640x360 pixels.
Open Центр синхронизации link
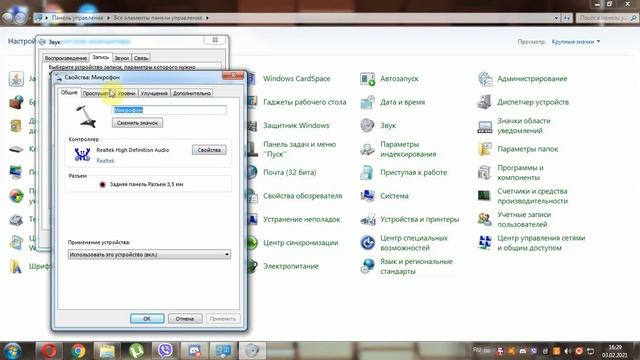coord(300,242)
